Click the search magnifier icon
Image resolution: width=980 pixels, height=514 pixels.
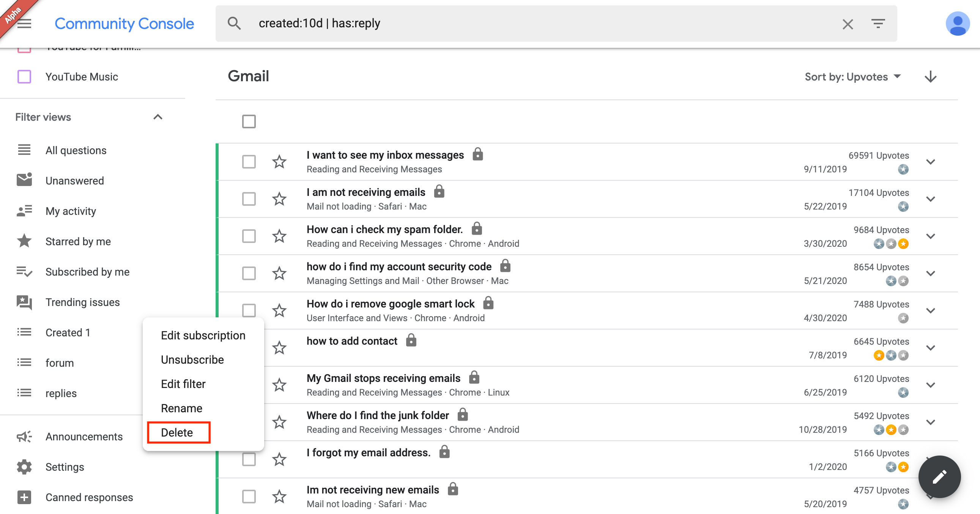234,24
